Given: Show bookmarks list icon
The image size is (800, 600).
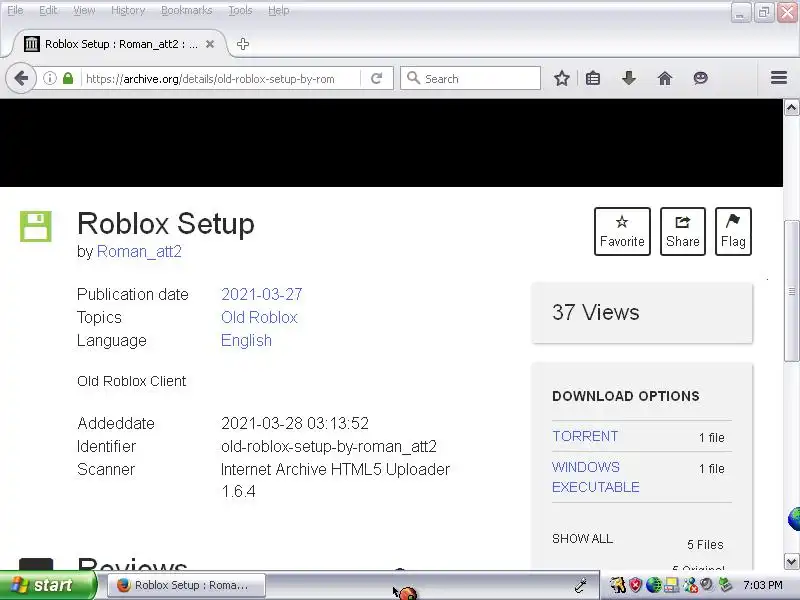Looking at the screenshot, I should pyautogui.click(x=593, y=79).
